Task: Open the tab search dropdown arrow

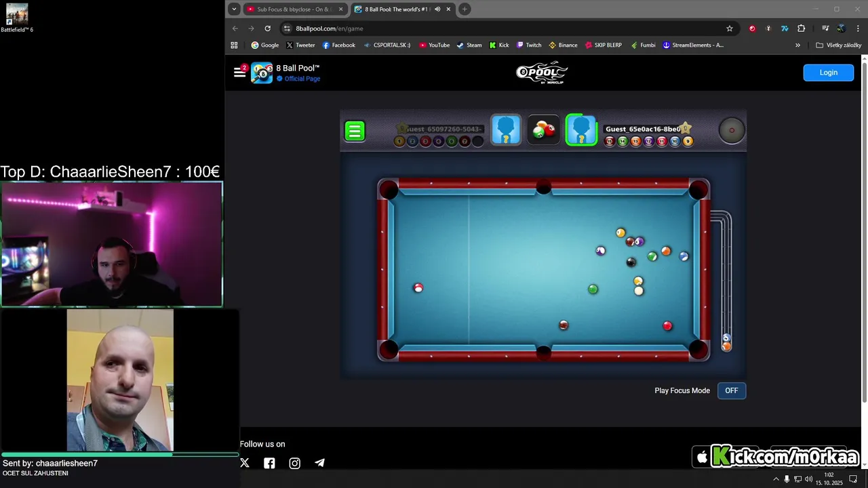Action: click(234, 9)
